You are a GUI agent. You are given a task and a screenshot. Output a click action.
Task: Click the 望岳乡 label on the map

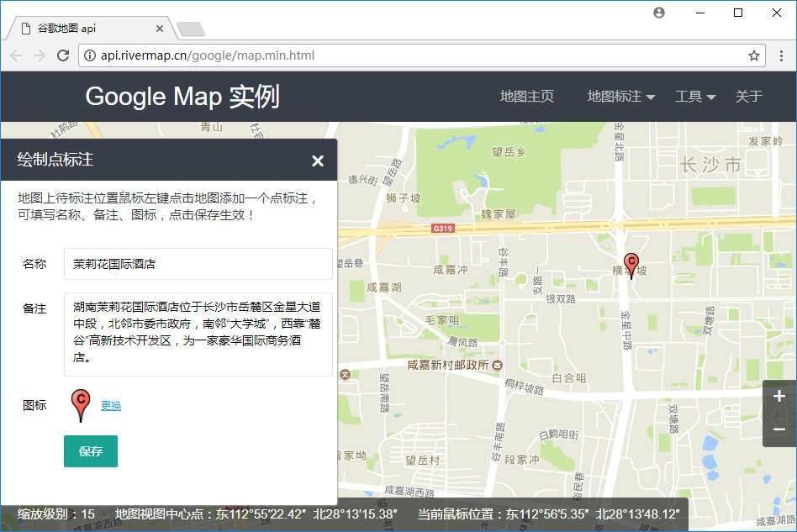pyautogui.click(x=509, y=151)
